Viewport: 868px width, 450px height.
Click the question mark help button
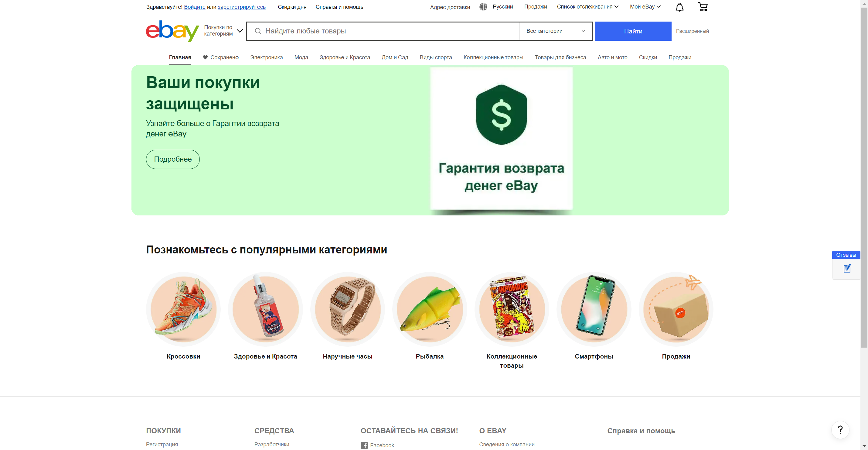pyautogui.click(x=840, y=430)
